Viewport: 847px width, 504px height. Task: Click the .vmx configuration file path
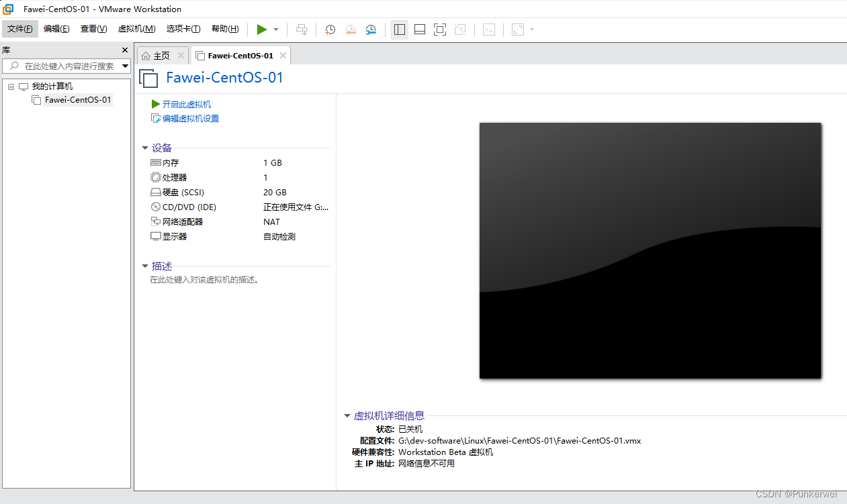[520, 441]
